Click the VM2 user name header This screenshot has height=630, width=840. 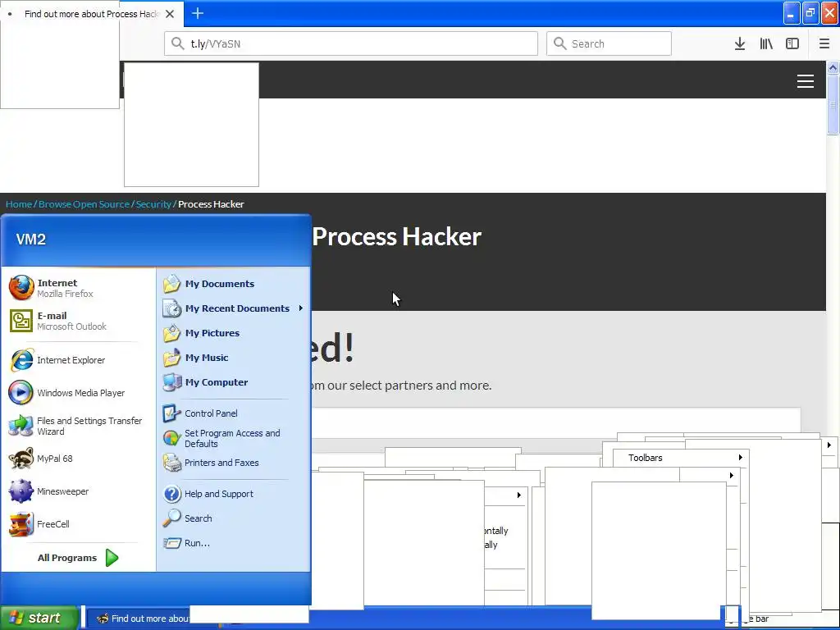coord(31,240)
